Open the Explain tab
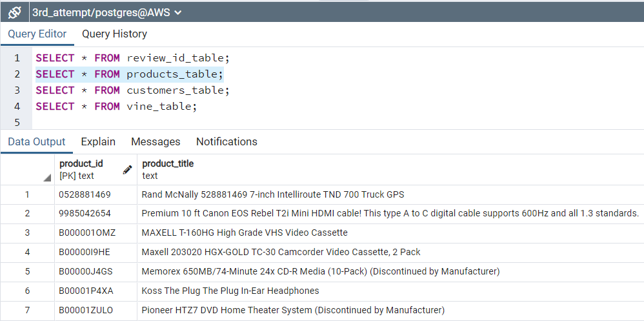Image resolution: width=644 pixels, height=321 pixels. (98, 142)
